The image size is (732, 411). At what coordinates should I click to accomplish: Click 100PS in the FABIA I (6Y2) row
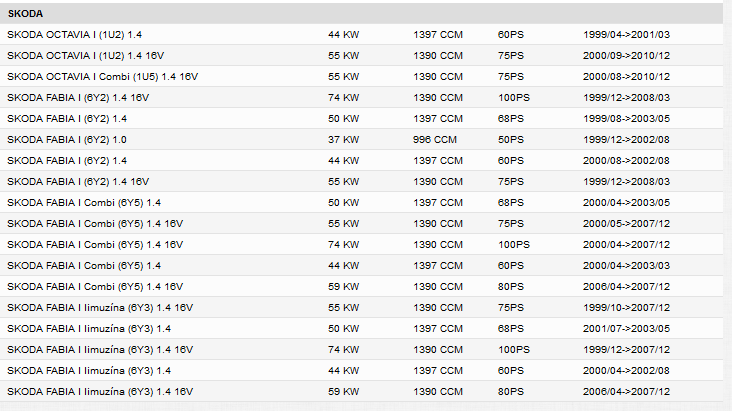point(514,98)
